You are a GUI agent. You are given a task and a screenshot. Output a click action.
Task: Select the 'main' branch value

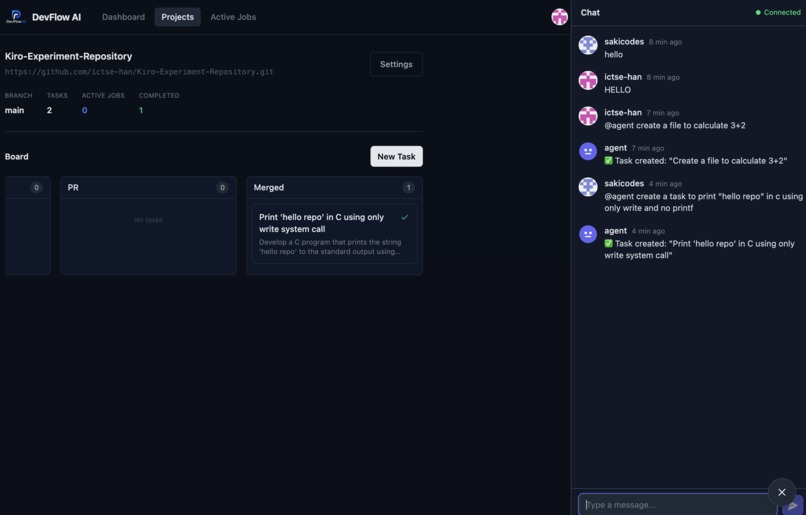pos(14,110)
